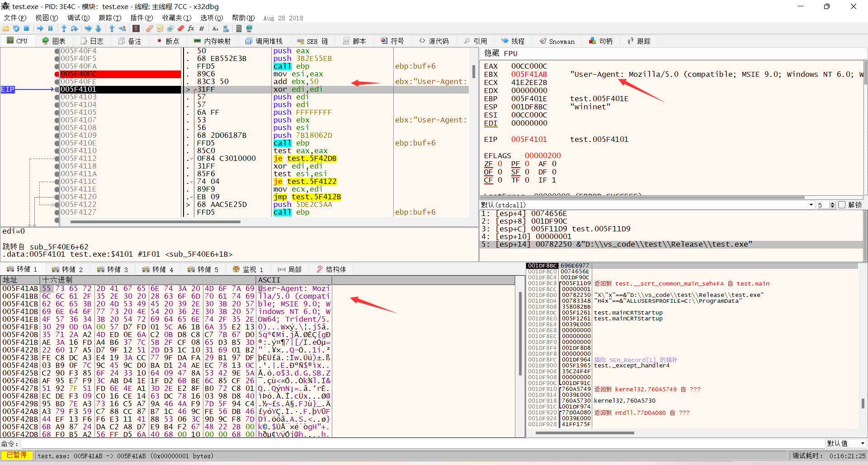Click the jump target test.5F42DB

coord(311,159)
